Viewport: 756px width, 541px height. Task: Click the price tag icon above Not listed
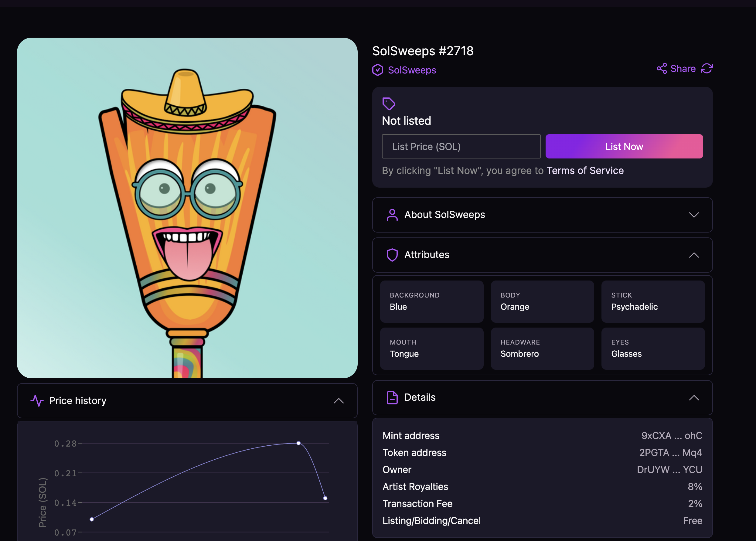[x=389, y=104]
